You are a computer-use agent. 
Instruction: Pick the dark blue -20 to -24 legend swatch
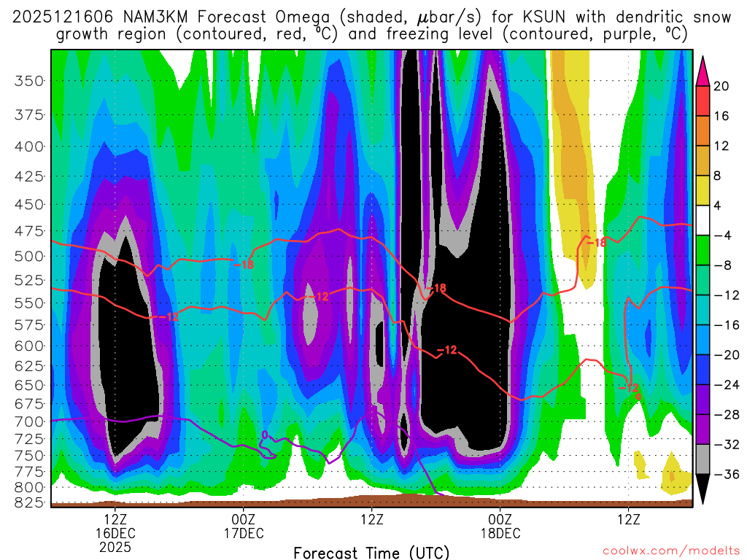tap(703, 370)
